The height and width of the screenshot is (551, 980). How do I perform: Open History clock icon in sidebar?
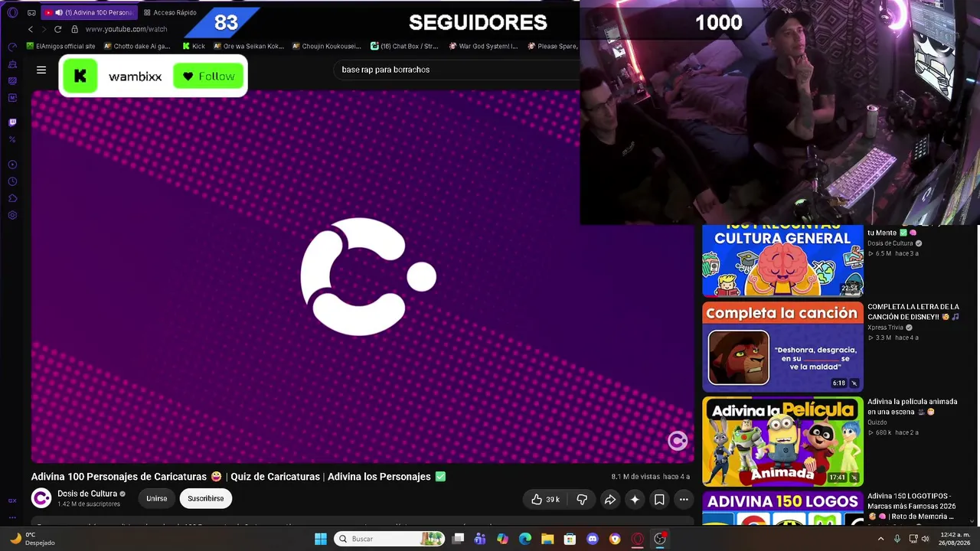(x=12, y=181)
